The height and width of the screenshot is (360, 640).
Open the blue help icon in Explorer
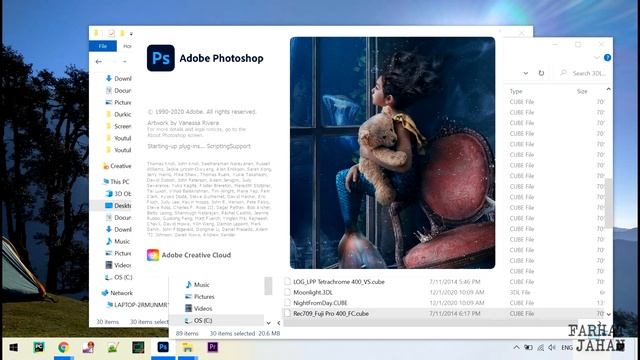[x=607, y=58]
